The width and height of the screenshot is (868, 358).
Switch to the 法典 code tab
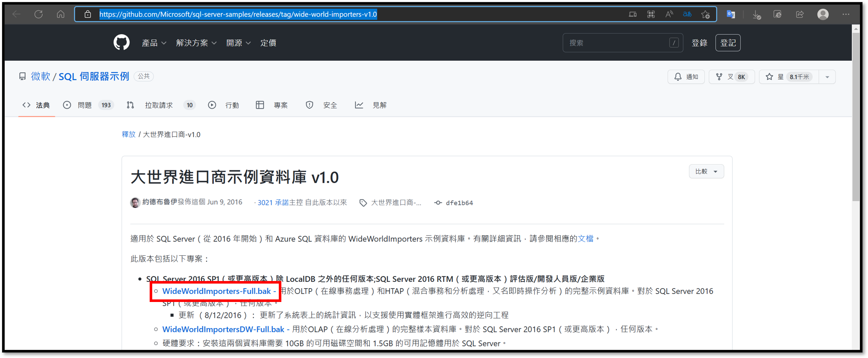click(36, 105)
